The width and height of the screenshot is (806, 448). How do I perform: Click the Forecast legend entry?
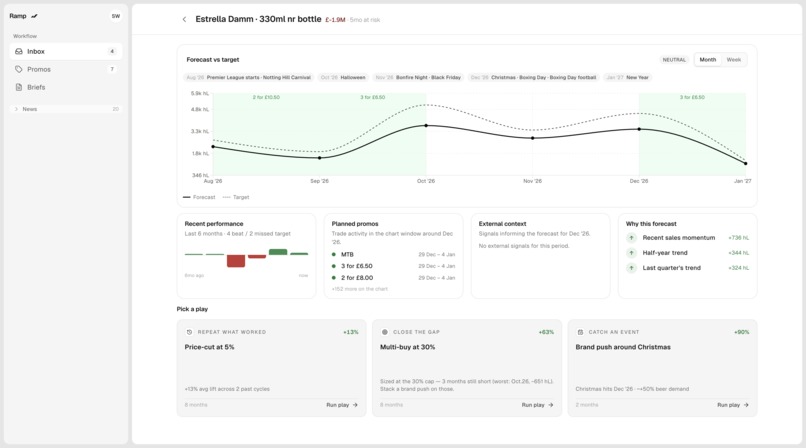[x=199, y=197]
